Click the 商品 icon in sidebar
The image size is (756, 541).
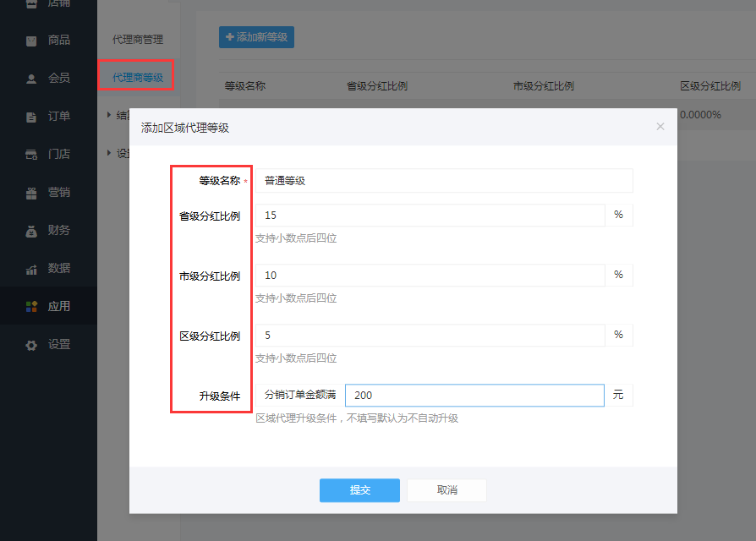31,41
